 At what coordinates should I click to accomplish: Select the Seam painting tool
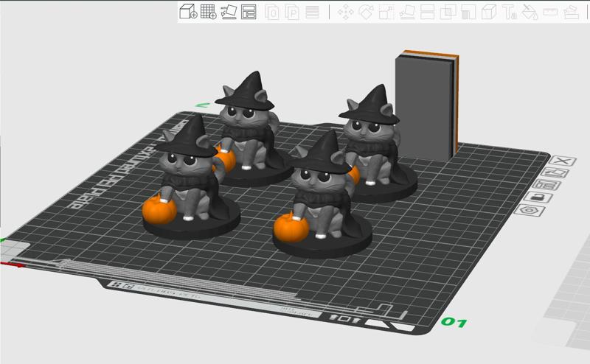pos(489,13)
